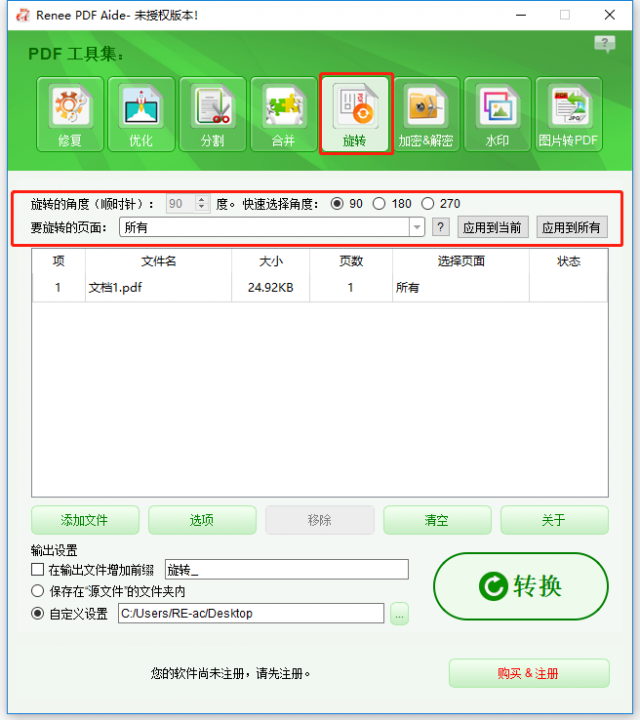Open the 水印 (Watermark) tool
This screenshot has height=720, width=640.
coord(497,114)
